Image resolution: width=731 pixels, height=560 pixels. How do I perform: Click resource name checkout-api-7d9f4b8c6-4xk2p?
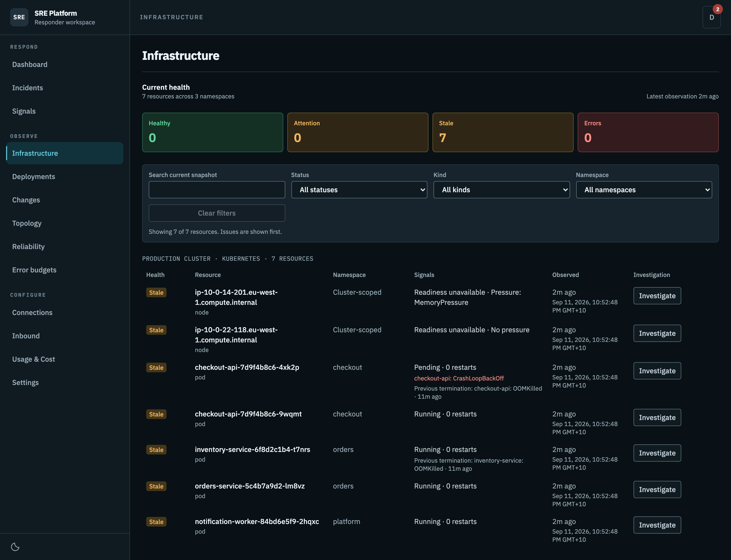[247, 367]
